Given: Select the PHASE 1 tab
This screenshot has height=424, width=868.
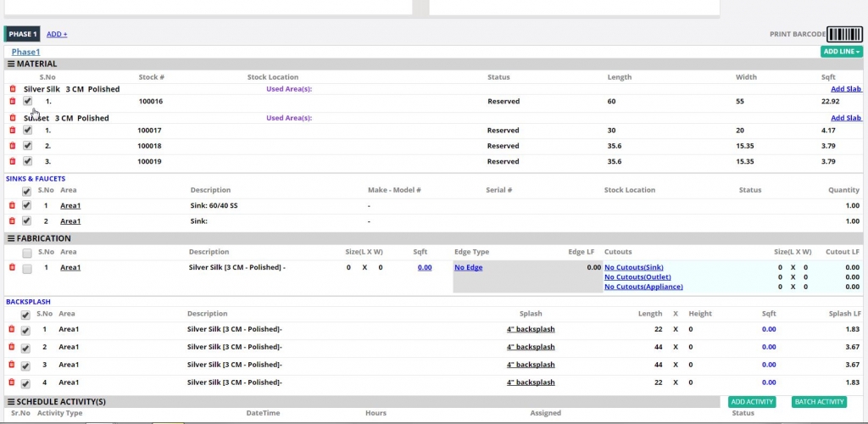Looking at the screenshot, I should tap(22, 34).
